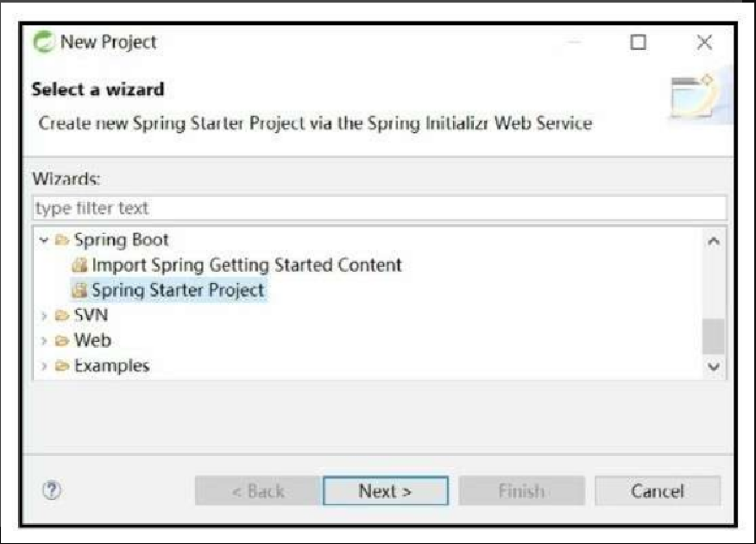Click the Import Spring Getting Started Content icon
The image size is (756, 544).
click(x=79, y=265)
